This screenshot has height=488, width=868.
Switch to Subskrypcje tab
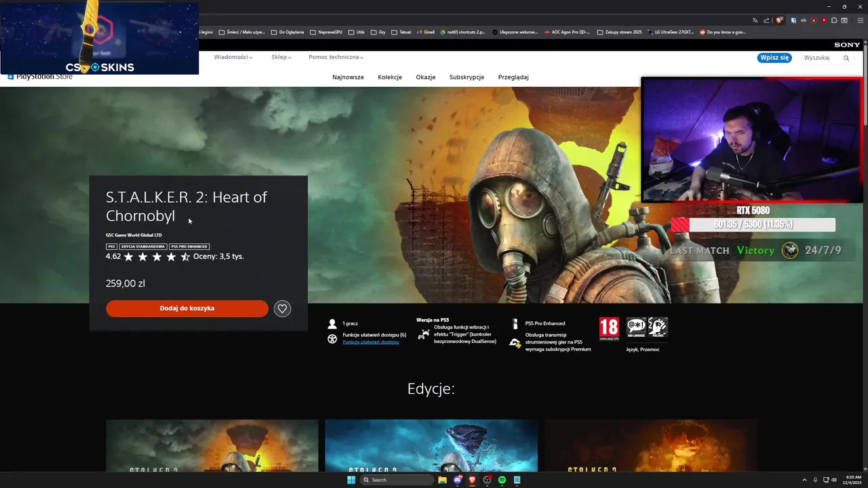(x=467, y=77)
